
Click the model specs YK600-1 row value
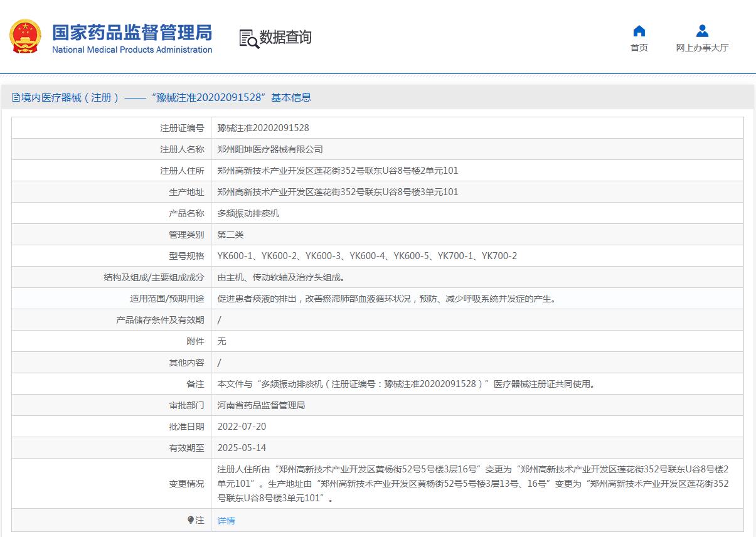[x=367, y=256]
